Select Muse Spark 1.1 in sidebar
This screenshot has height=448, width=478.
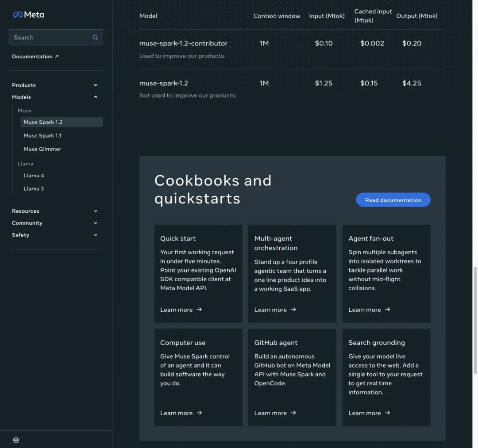42,135
